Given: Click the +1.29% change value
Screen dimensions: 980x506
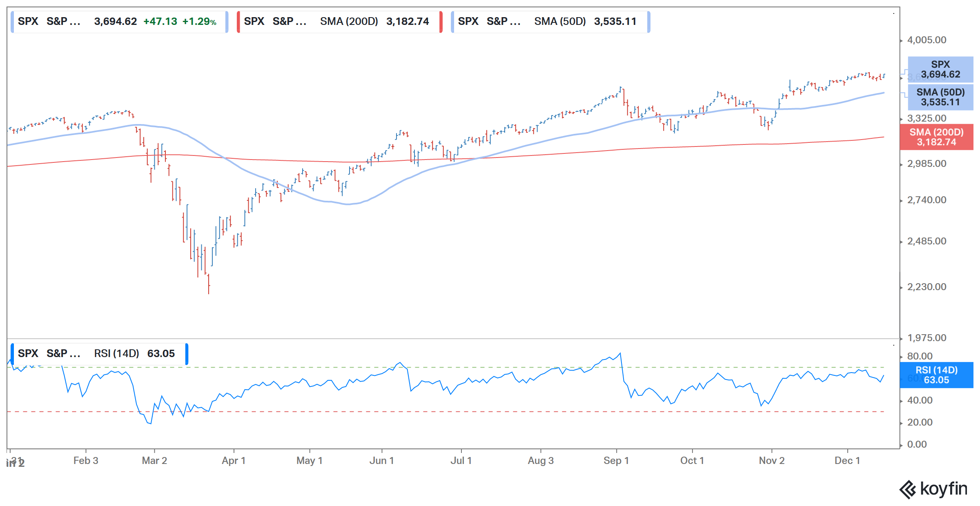Looking at the screenshot, I should click(x=199, y=22).
